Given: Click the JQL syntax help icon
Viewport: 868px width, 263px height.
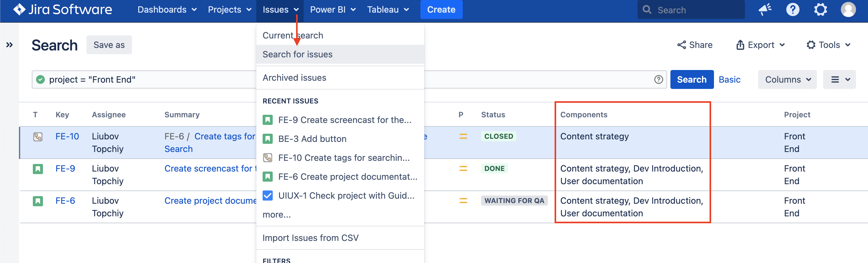Looking at the screenshot, I should [658, 79].
